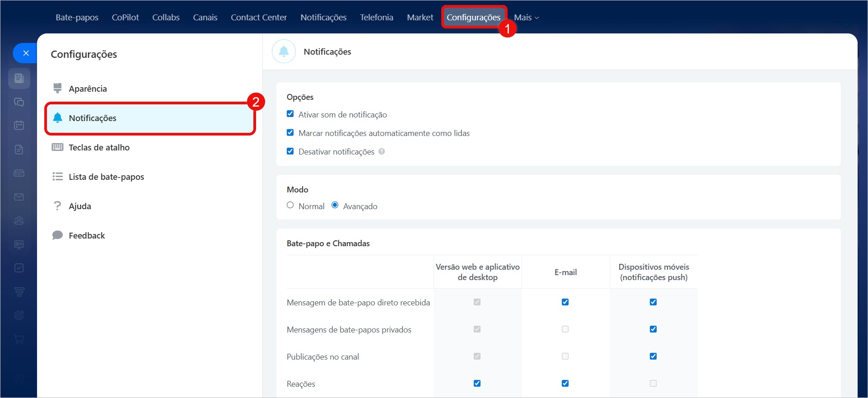Click disabled web checkbox for Mensagem de bate-papo direto recebida
Image resolution: width=868 pixels, height=398 pixels.
pos(477,302)
